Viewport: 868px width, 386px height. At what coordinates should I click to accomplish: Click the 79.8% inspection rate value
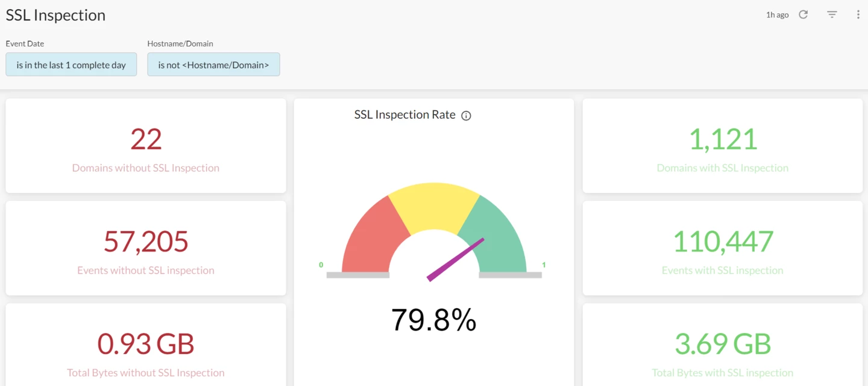tap(434, 320)
